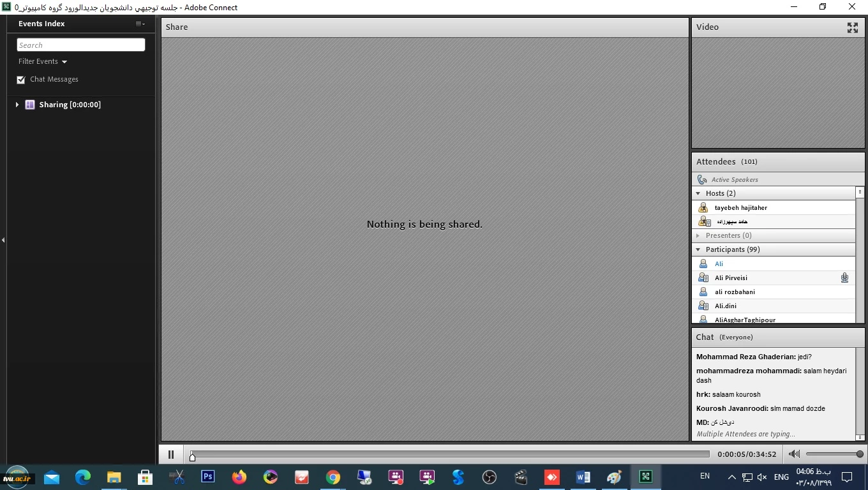The image size is (868, 490).
Task: Select attendee tayebeh hajitaher
Action: tap(740, 207)
